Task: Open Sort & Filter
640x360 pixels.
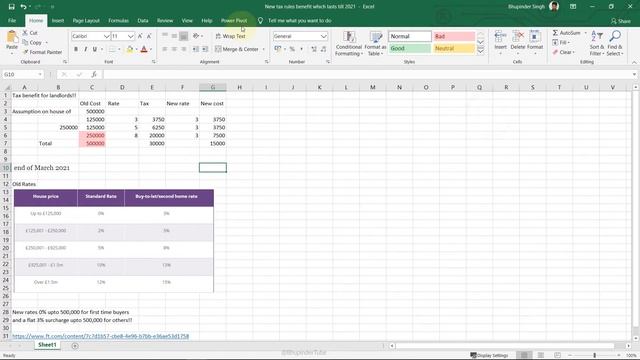Action: (597, 43)
